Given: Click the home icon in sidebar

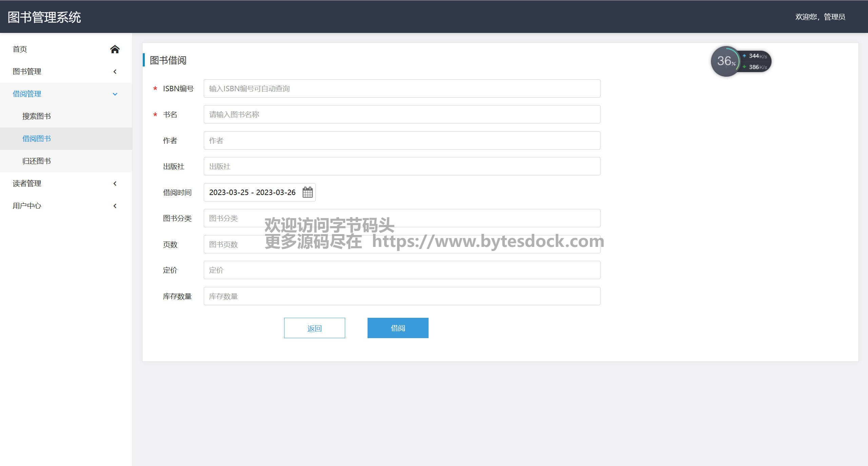Looking at the screenshot, I should click(115, 49).
